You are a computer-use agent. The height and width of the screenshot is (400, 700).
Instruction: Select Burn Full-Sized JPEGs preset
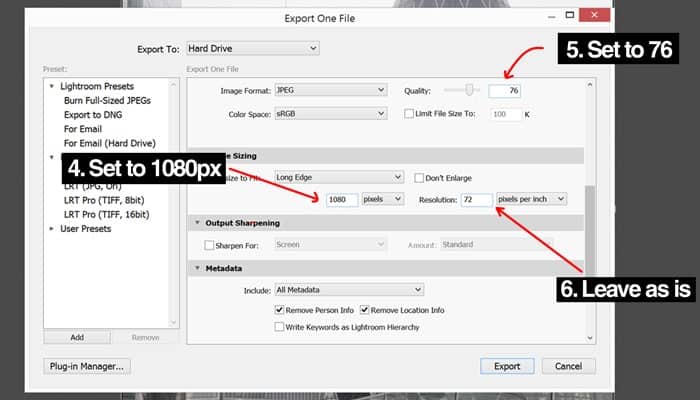[x=107, y=100]
